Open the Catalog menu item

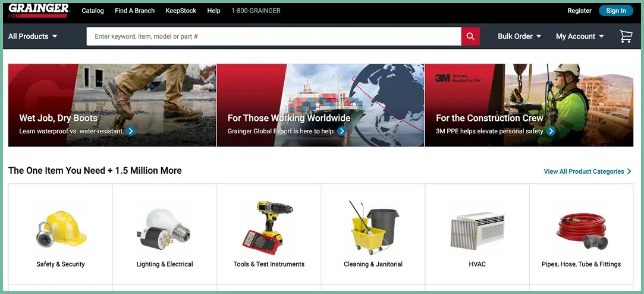93,11
